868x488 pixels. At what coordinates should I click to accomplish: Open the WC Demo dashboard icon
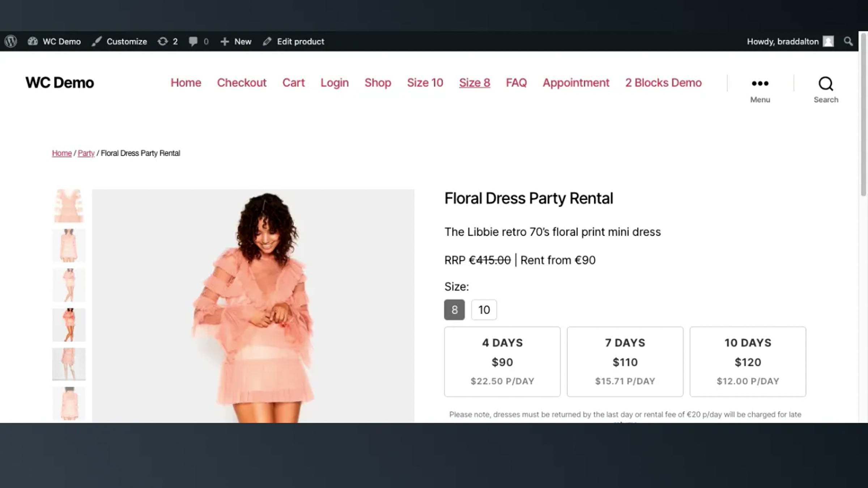pos(33,41)
